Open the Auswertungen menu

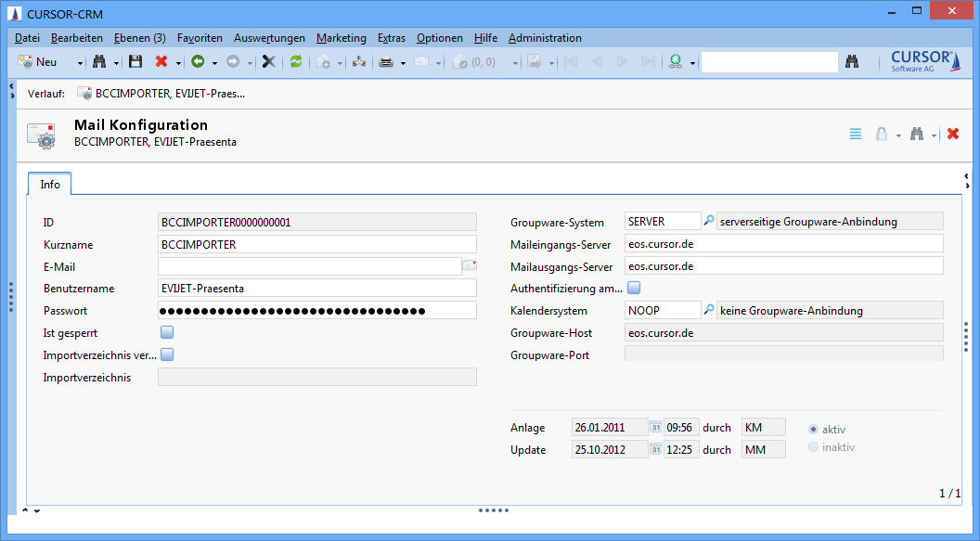pyautogui.click(x=269, y=38)
